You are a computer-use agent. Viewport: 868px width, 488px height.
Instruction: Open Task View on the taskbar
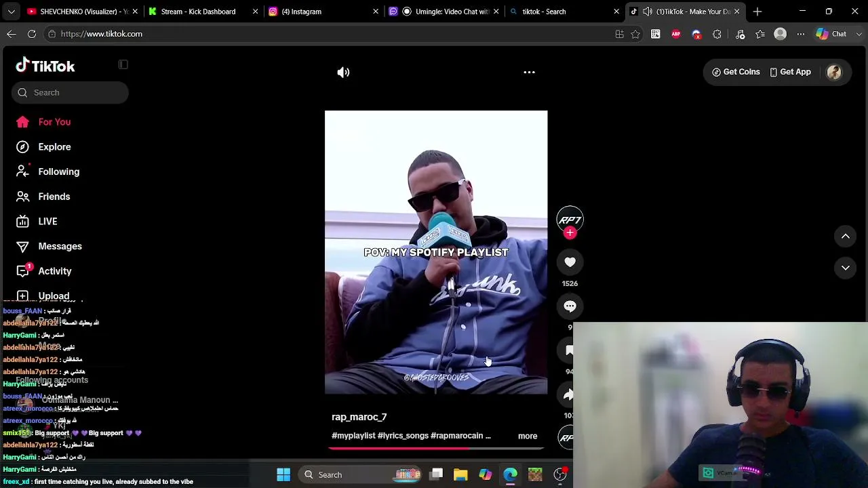pos(436,474)
